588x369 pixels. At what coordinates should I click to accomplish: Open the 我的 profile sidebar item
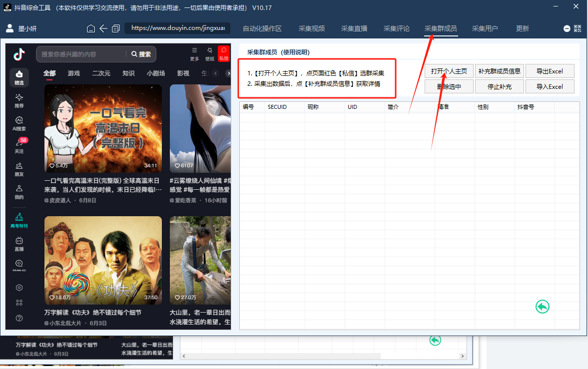pos(19,192)
